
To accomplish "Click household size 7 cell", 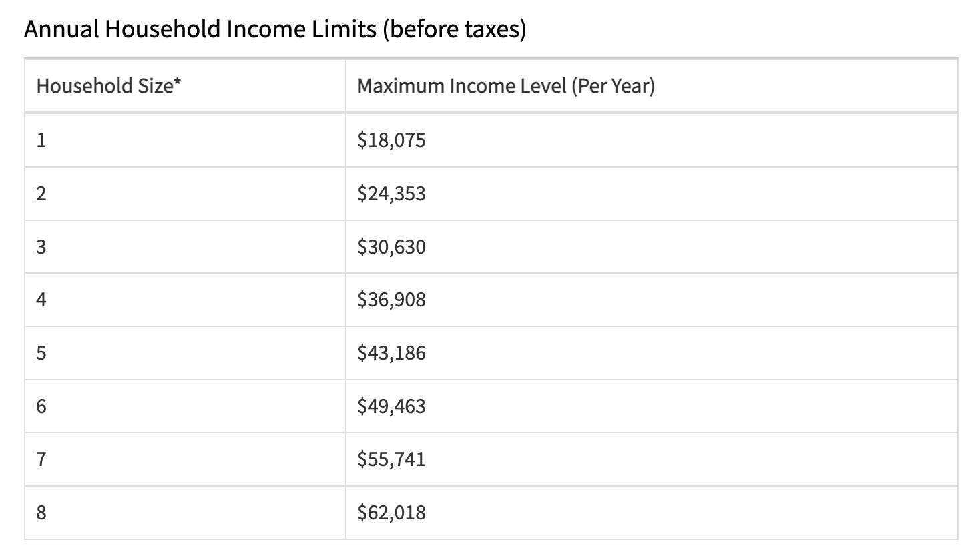I will [185, 459].
